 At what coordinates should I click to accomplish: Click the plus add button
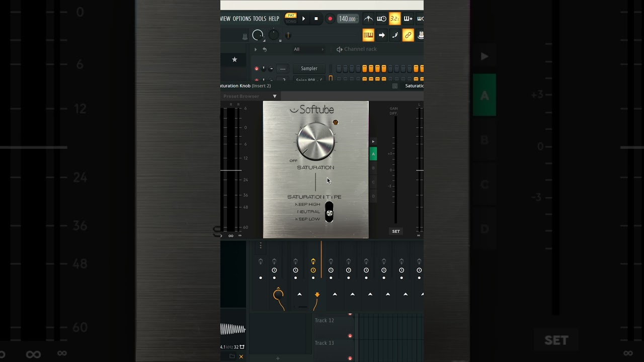277,358
